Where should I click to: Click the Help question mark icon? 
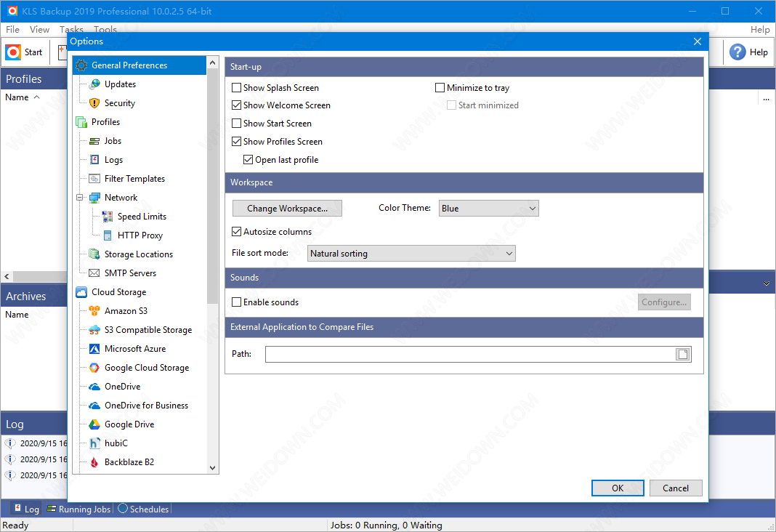737,52
